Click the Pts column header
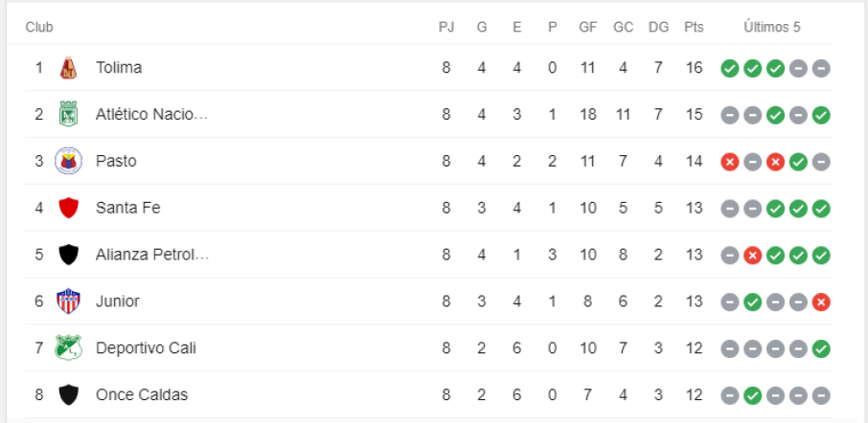Viewport: 868px width, 423px height. coord(694,27)
